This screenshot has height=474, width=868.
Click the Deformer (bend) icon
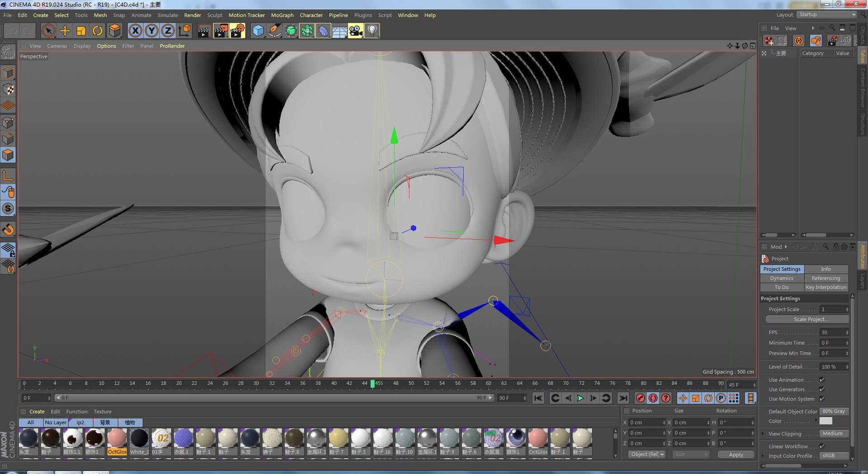[x=323, y=31]
